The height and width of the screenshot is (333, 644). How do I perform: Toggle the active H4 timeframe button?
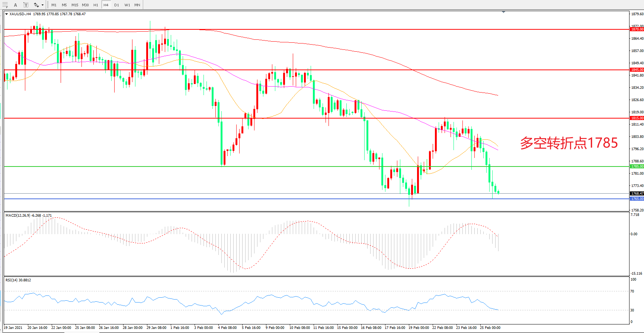point(106,5)
